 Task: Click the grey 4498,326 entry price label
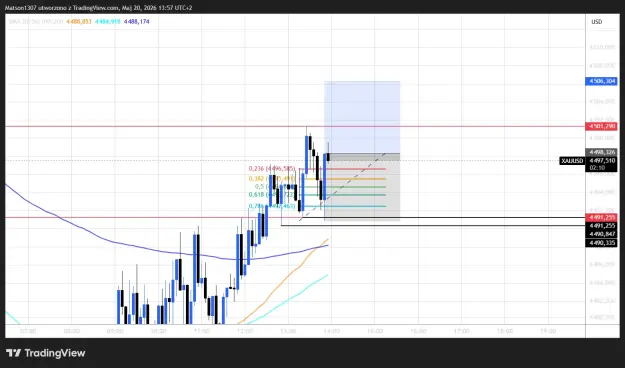click(601, 152)
